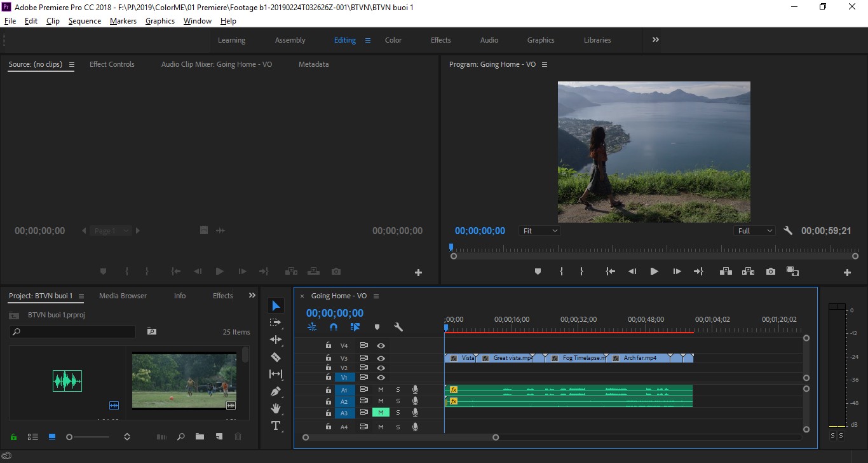Open Going Home - VO timeline panel menu
The image size is (868, 463).
(x=376, y=296)
